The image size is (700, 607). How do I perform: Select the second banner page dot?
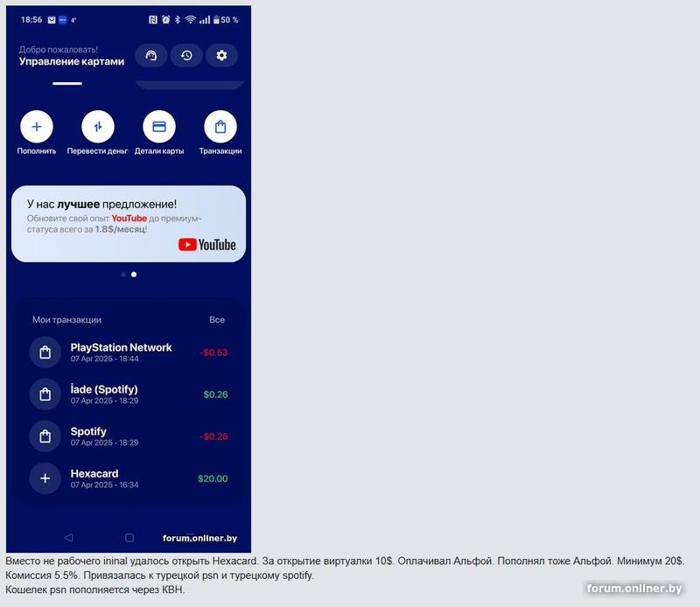click(134, 275)
